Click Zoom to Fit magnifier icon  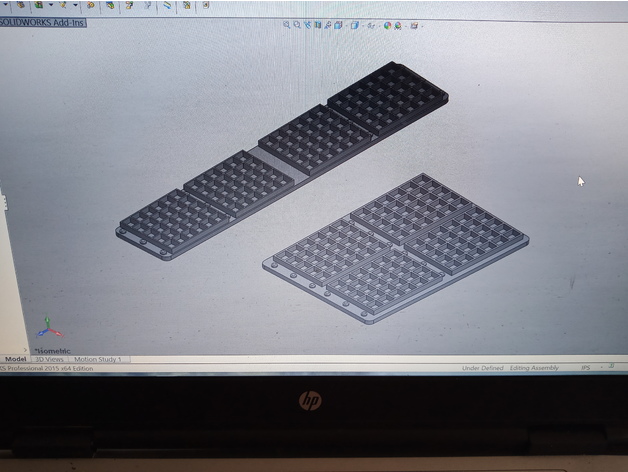(x=287, y=25)
